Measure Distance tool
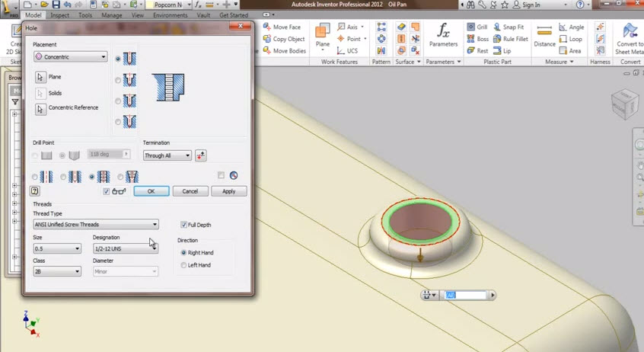The width and height of the screenshot is (644, 352). pos(544,36)
